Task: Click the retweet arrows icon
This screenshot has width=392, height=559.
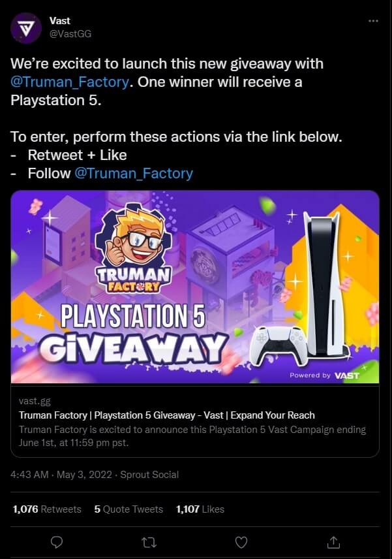Action: 149,543
